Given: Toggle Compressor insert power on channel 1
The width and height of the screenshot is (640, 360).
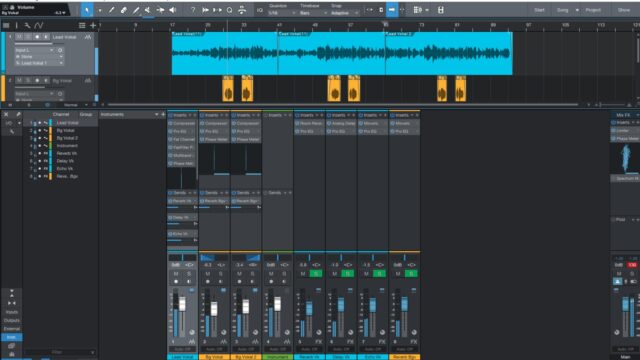Looking at the screenshot, I should point(171,123).
